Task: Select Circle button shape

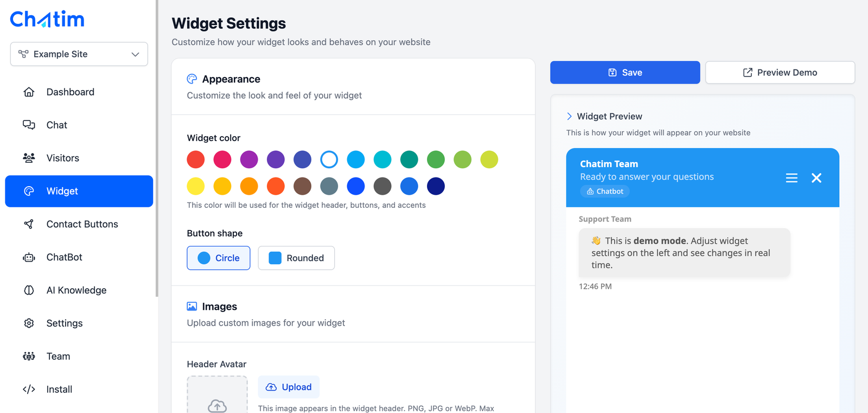Action: click(x=219, y=258)
